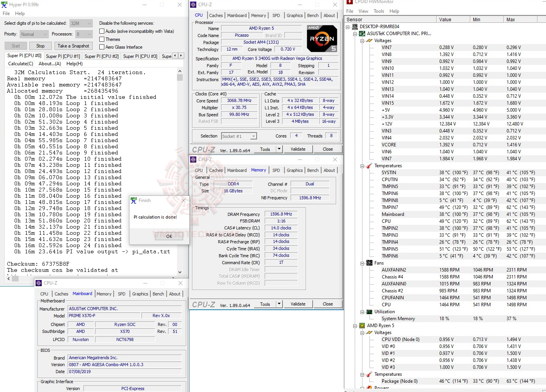The image size is (546, 392).
Task: Click the Utilization icon in HWMonitor
Action: click(x=369, y=312)
